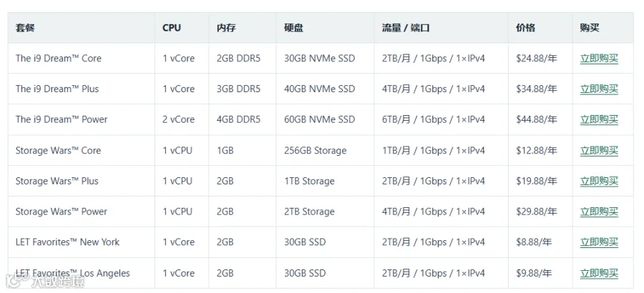Click 立即购买 for LET Favorites Los Angeles

click(x=599, y=273)
